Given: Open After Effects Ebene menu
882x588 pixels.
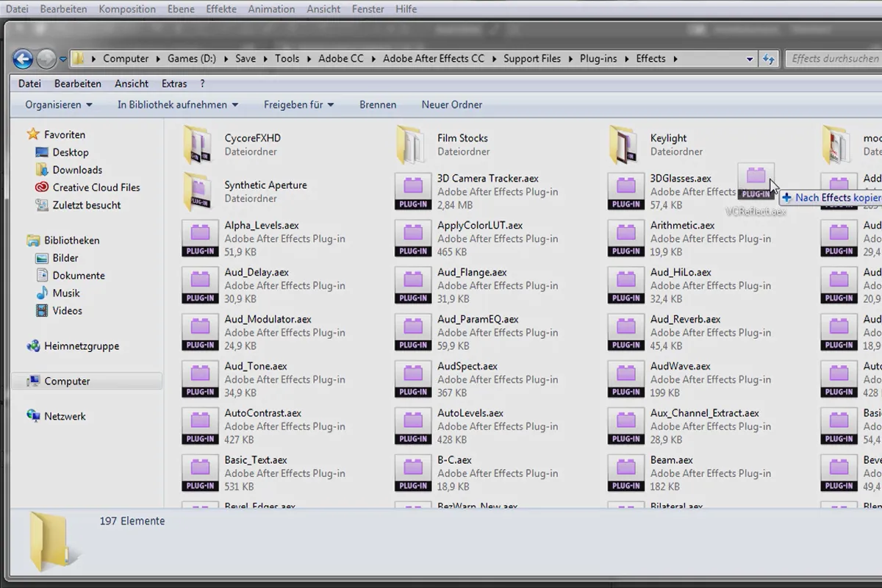Looking at the screenshot, I should (181, 9).
